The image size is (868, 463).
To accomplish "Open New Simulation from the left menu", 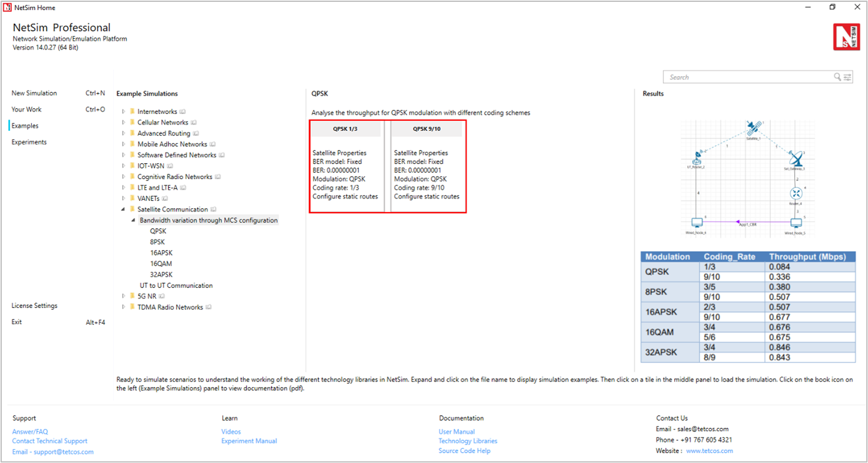I will 34,93.
